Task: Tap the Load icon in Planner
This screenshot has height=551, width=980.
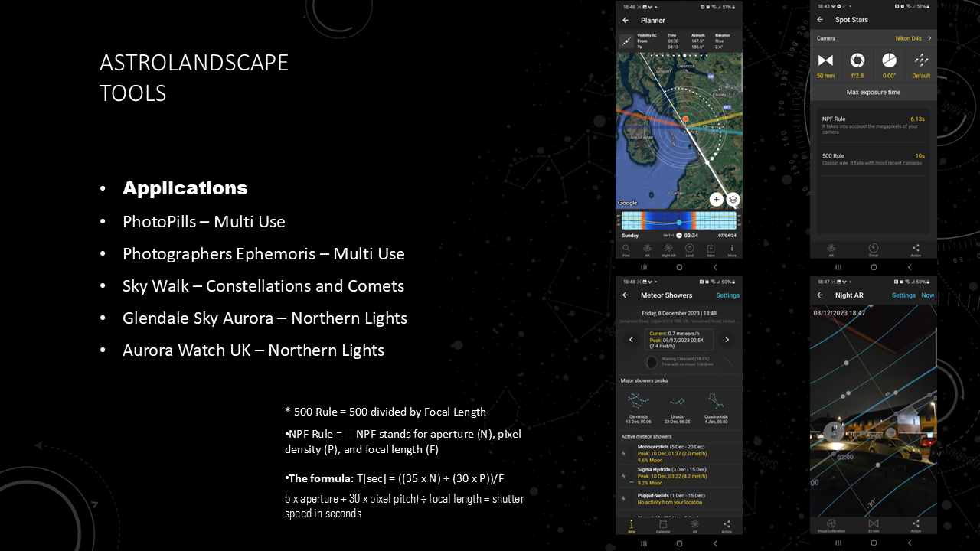Action: click(x=689, y=250)
